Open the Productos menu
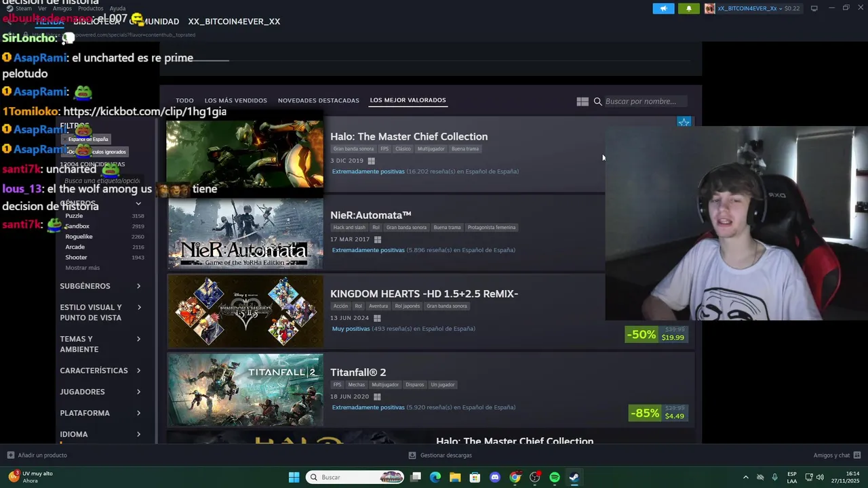868x488 pixels. coord(90,8)
